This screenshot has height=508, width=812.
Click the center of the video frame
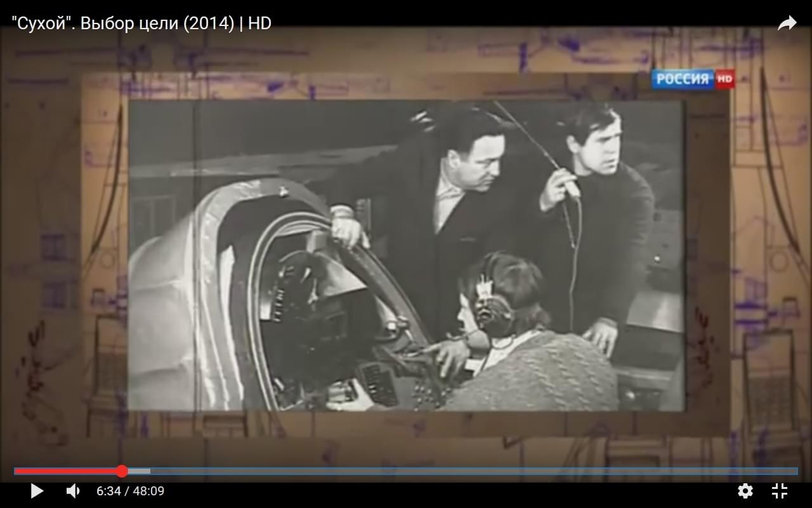click(x=406, y=254)
